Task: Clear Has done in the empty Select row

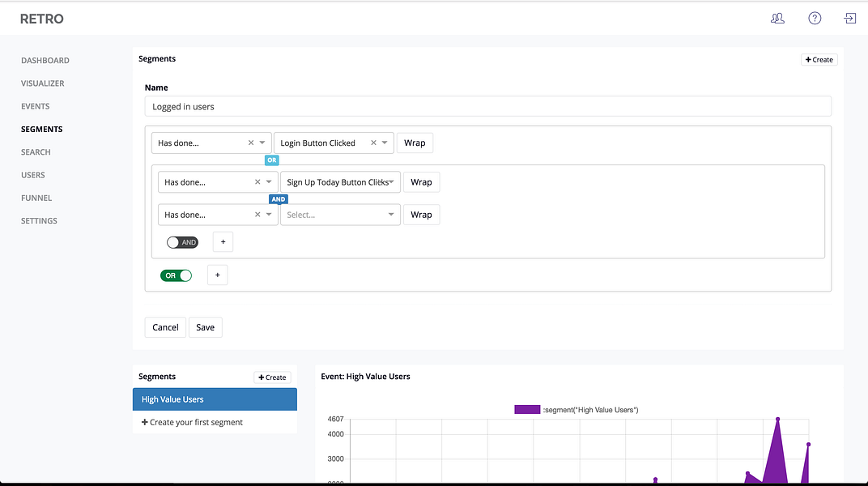Action: [x=257, y=215]
